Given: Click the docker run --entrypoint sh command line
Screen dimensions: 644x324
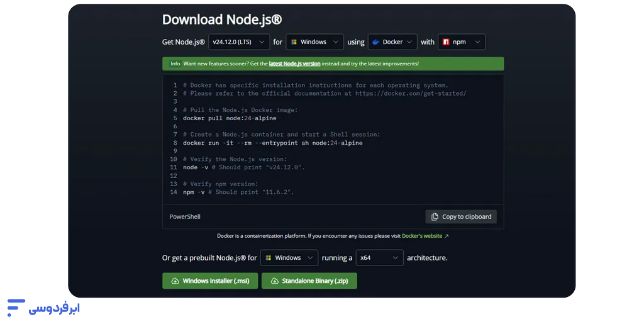Looking at the screenshot, I should pos(273,143).
